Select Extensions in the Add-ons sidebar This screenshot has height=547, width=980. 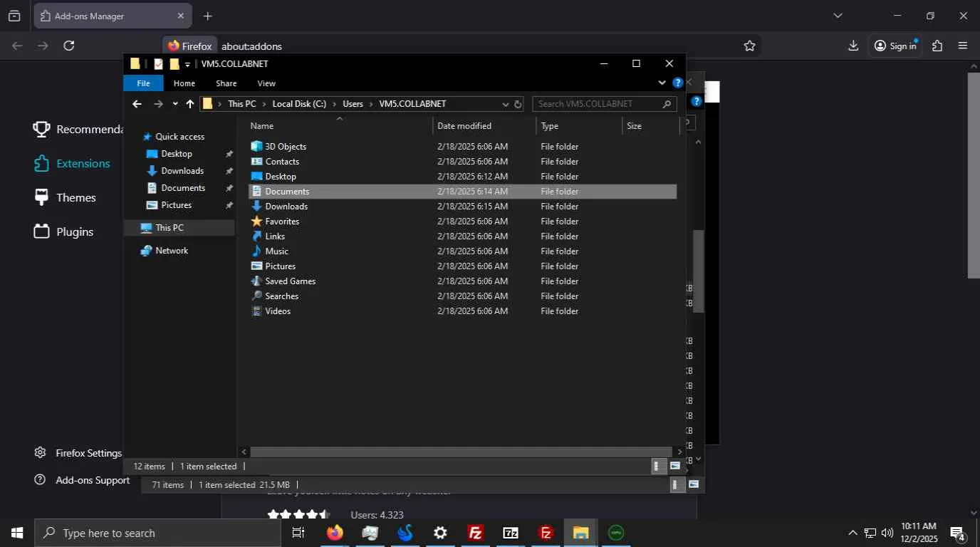point(72,163)
